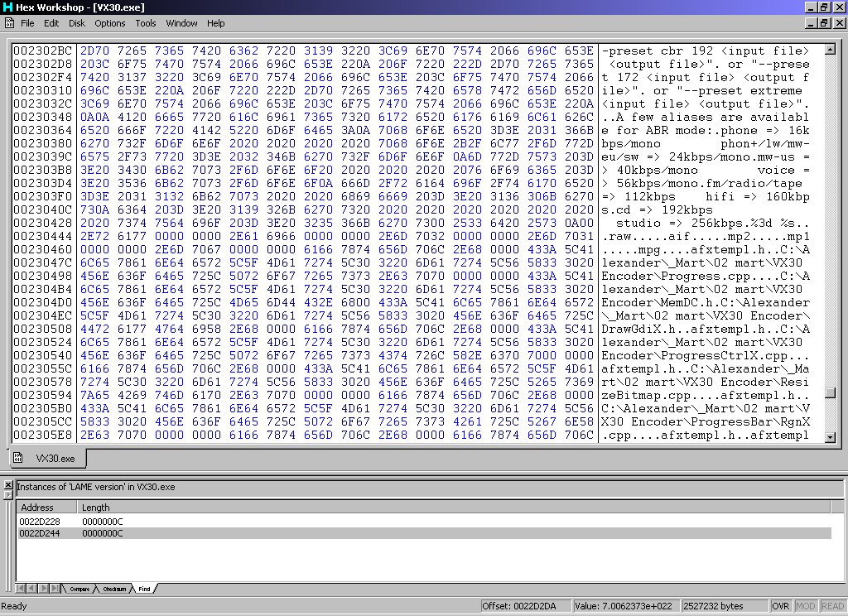Minimize the VX30.exe document window
This screenshot has width=848, height=616.
pos(811,23)
